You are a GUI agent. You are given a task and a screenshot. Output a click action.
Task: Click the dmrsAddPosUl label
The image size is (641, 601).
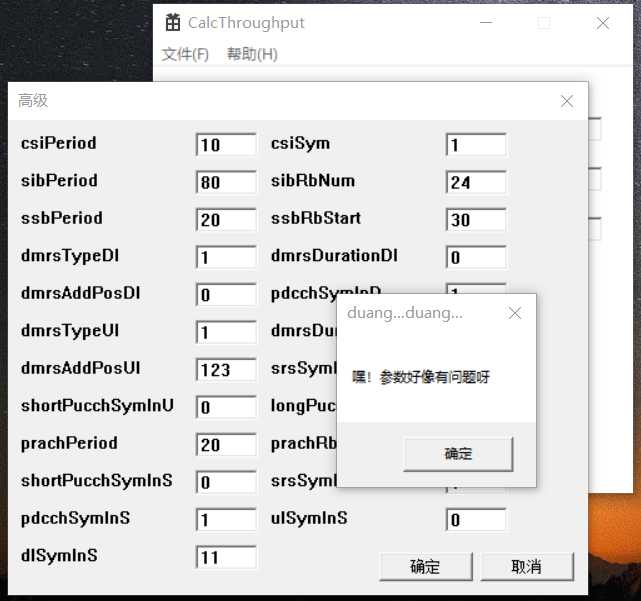(81, 368)
